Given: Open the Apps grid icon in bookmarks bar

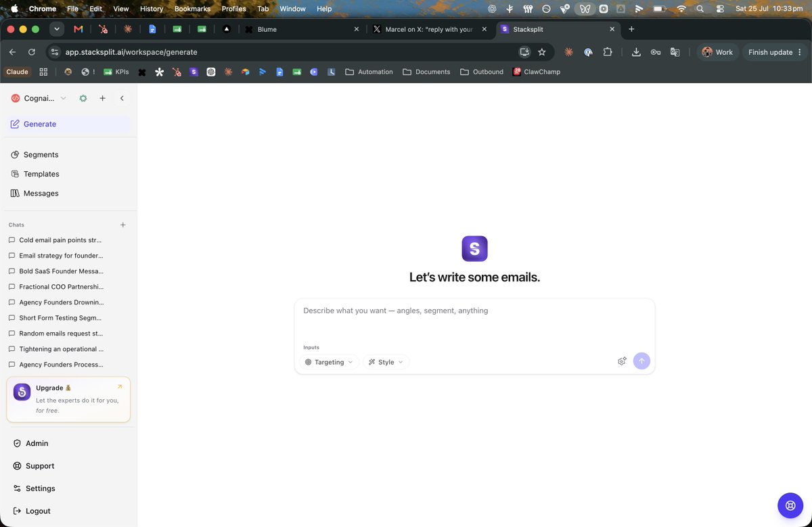Looking at the screenshot, I should tap(43, 72).
